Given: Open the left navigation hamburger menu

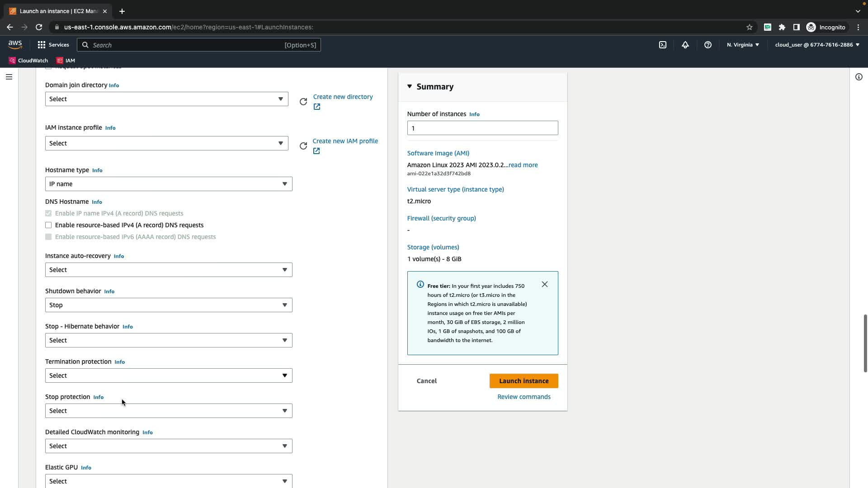Looking at the screenshot, I should (x=9, y=77).
